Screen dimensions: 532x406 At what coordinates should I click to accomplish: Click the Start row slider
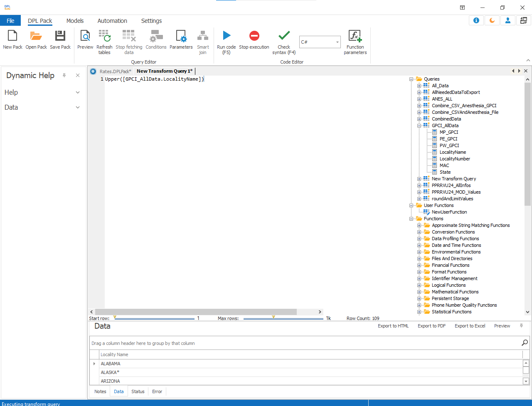(x=154, y=318)
